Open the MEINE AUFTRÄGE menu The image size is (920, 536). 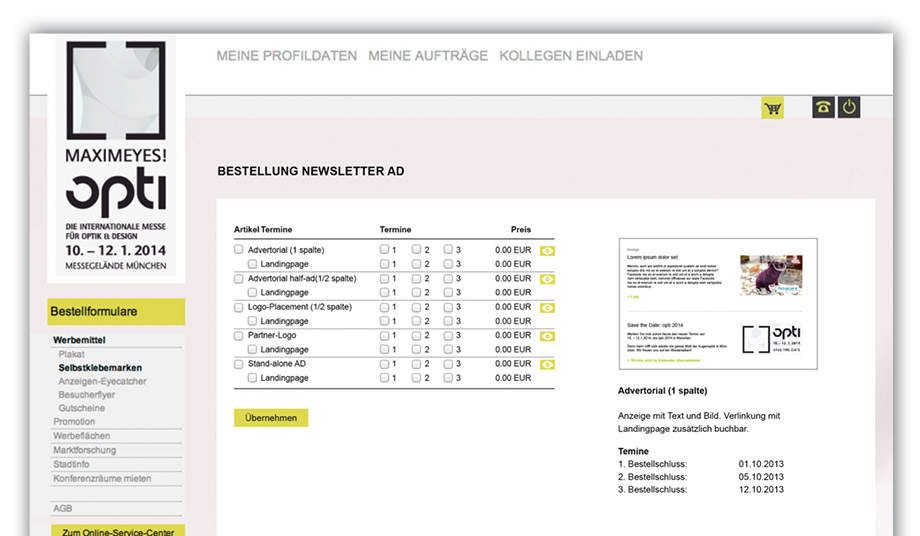pos(428,56)
